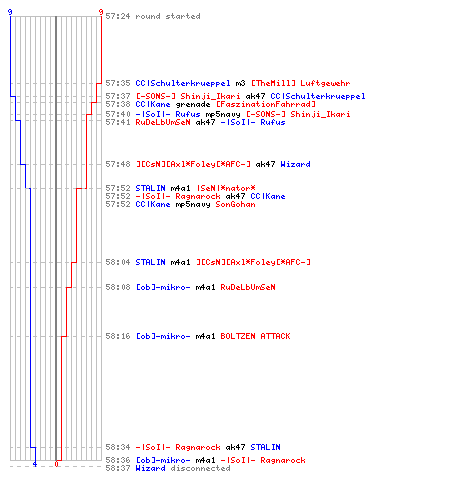Select -|SoI|- Ragnarock killer at 58:34
The image size is (450, 500).
pyautogui.click(x=178, y=447)
